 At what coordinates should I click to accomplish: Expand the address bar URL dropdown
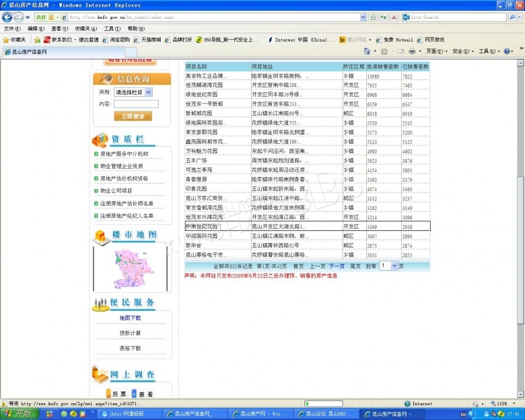click(363, 17)
